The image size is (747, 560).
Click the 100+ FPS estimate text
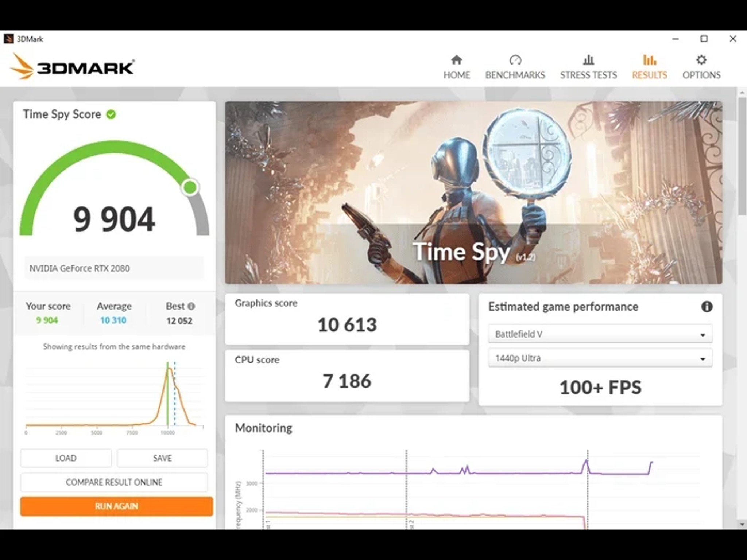(600, 388)
